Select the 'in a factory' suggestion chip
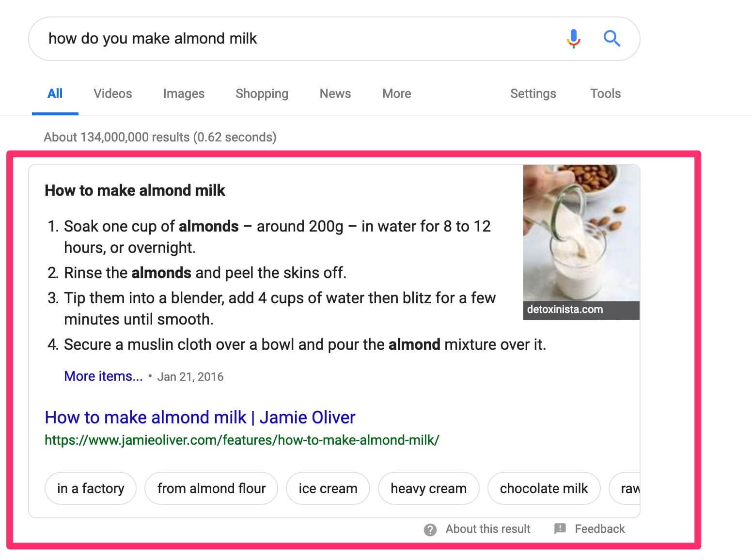The image size is (752, 560). click(x=91, y=488)
